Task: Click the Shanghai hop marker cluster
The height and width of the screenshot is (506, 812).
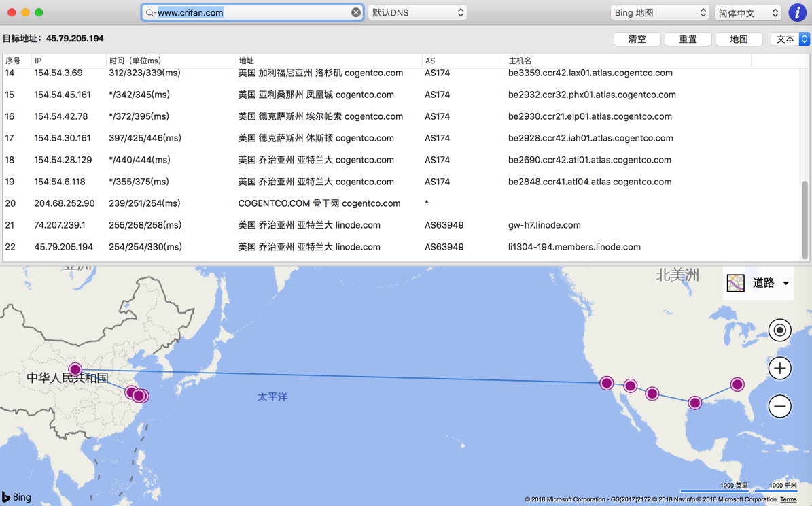Action: pos(138,395)
